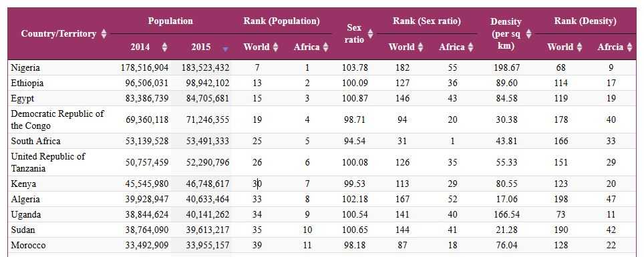Image resolution: width=644 pixels, height=257 pixels.
Task: Sort by World population rank arrows
Action: [275, 47]
